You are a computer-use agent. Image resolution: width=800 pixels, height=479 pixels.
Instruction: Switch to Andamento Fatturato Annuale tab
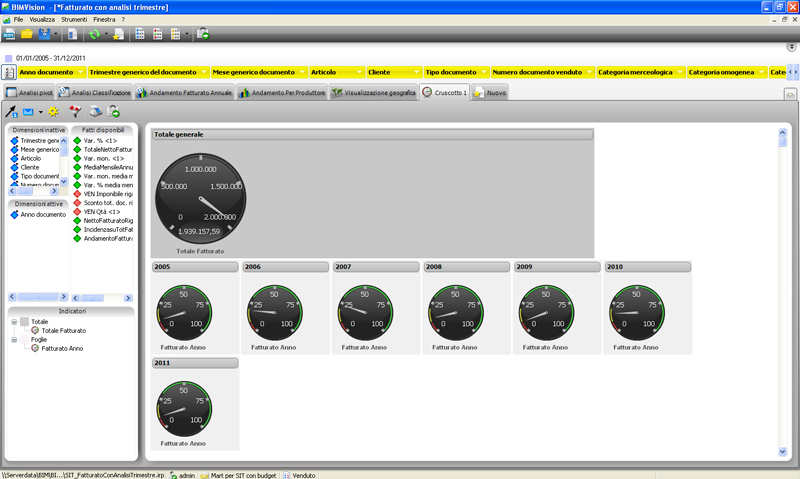tap(184, 93)
